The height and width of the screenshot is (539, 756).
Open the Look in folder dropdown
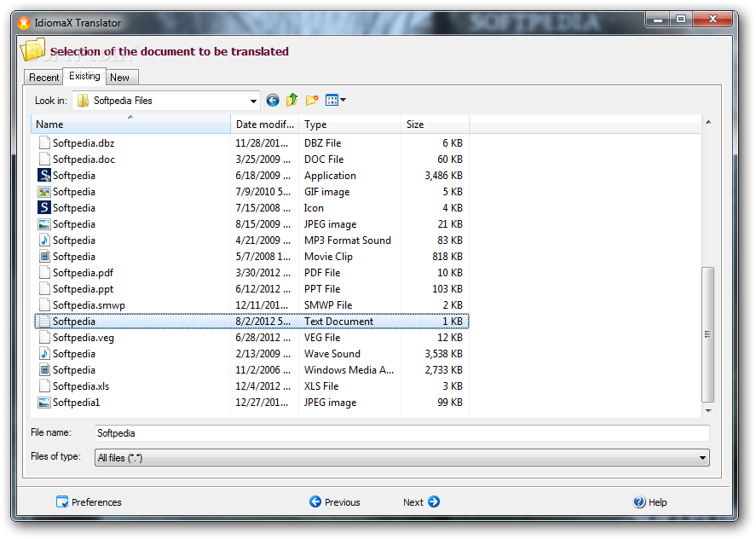point(253,101)
